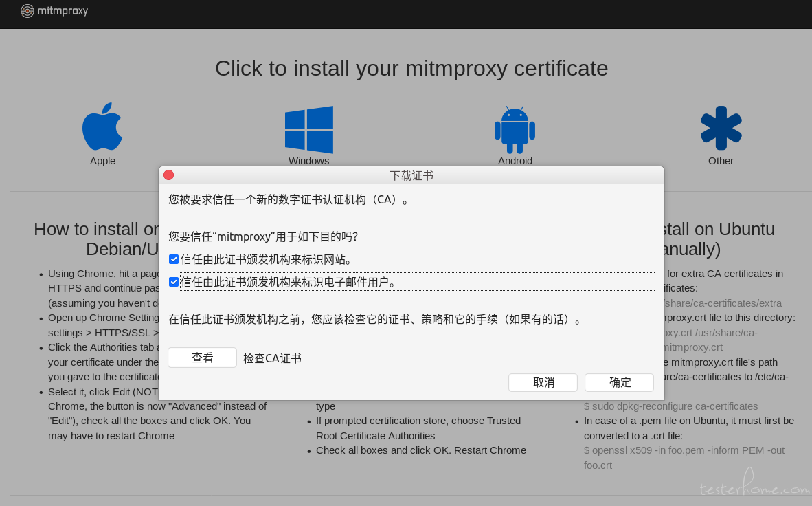812x506 pixels.
Task: Click the 信任由此证书颁发机构来标识网站 label
Action: 266,259
